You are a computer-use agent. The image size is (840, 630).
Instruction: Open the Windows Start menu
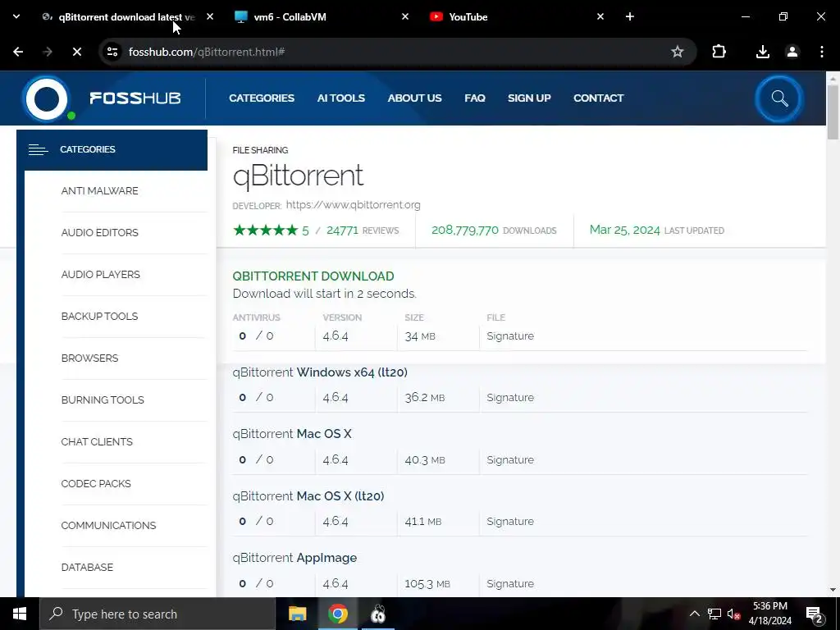coord(20,614)
